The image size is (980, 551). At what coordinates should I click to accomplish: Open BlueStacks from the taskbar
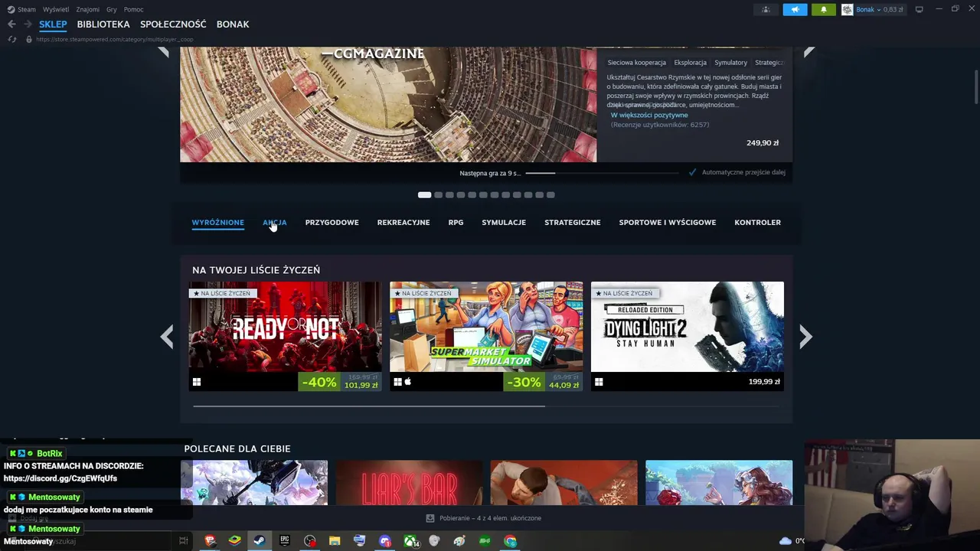pyautogui.click(x=235, y=541)
